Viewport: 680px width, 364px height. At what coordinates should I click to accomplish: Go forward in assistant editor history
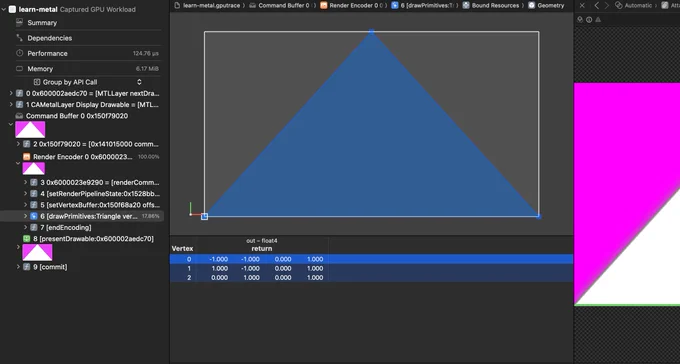[x=607, y=5]
